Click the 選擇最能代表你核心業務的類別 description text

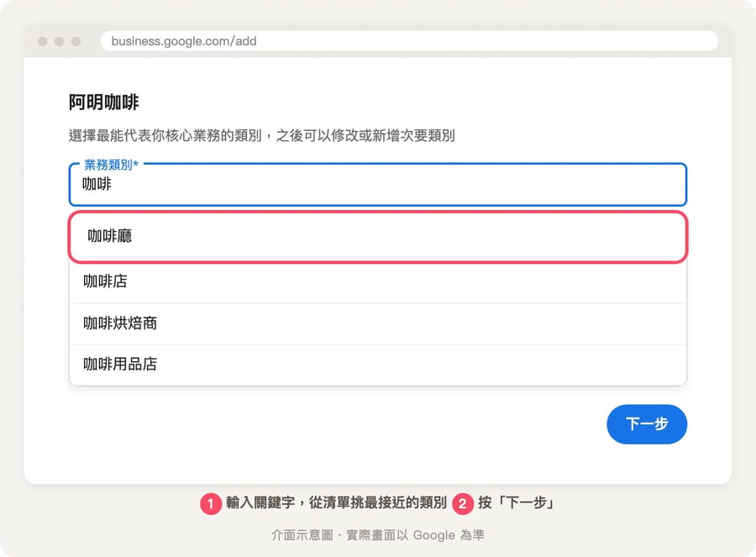click(x=262, y=135)
